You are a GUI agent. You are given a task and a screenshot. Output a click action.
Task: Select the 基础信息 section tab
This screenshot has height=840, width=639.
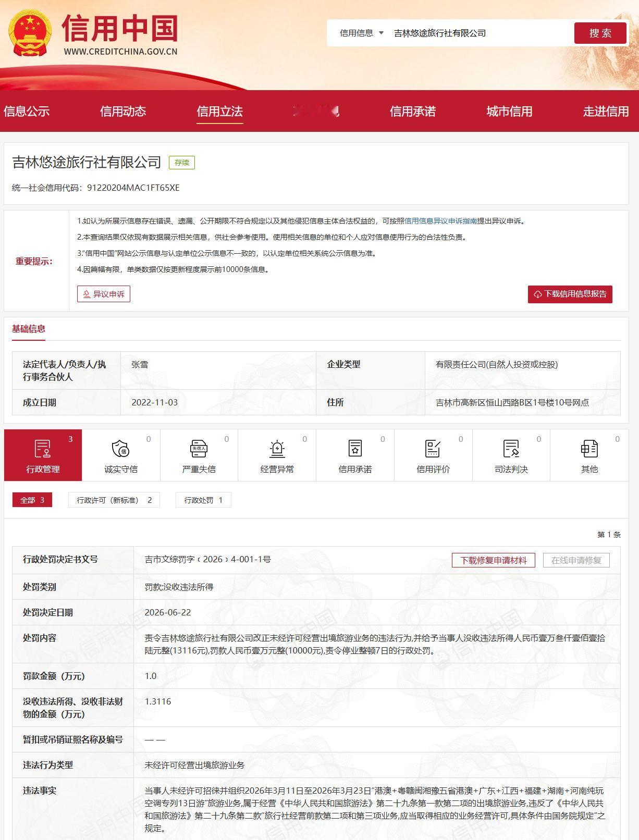pos(29,329)
